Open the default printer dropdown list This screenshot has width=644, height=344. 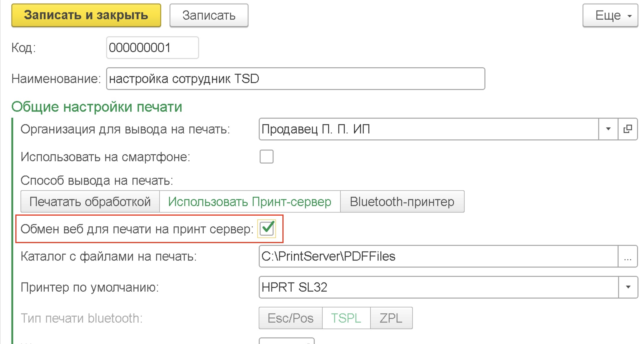click(628, 287)
